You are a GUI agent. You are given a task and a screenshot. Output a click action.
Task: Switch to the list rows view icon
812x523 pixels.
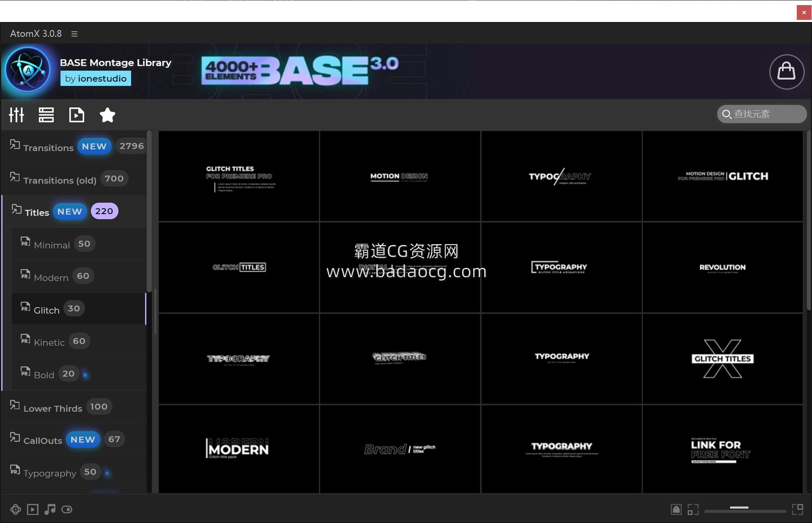coord(46,115)
